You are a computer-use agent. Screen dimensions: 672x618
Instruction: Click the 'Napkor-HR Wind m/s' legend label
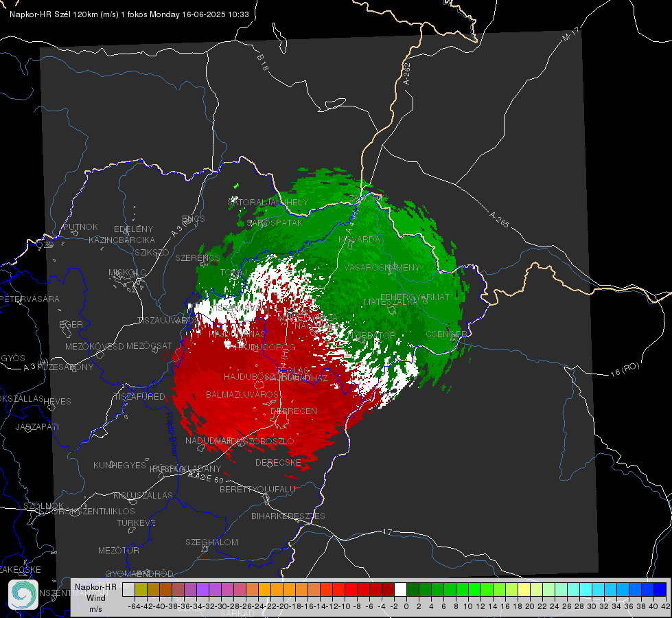click(95, 597)
